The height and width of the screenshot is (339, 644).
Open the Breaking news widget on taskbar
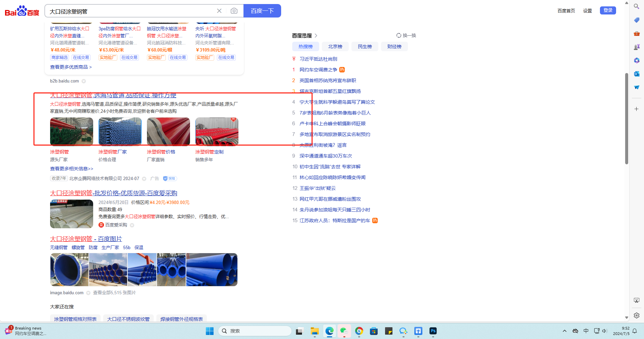(26, 331)
